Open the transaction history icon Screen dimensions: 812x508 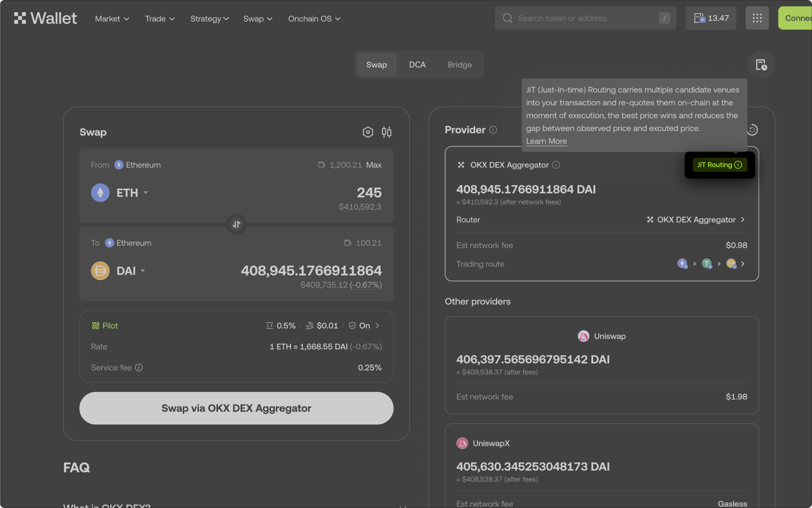coord(761,65)
